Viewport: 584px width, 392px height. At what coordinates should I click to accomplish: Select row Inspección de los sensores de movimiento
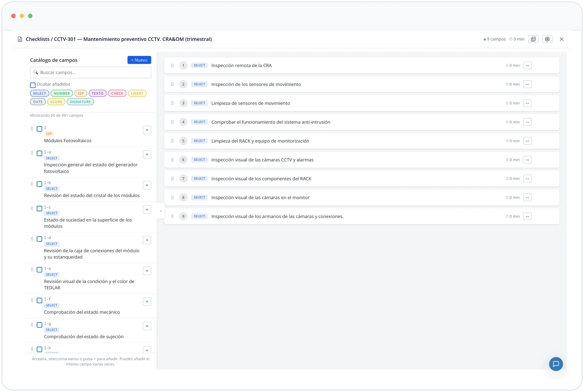[362, 84]
